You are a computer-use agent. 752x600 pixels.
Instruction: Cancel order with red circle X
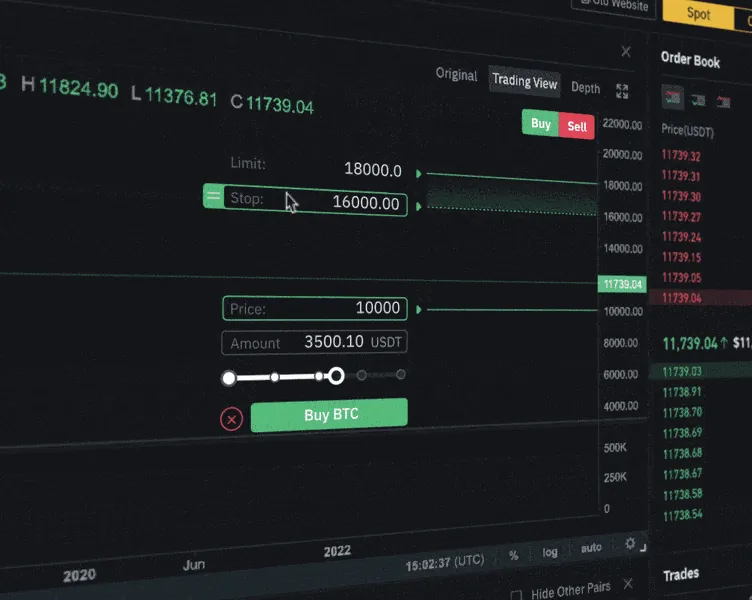231,419
